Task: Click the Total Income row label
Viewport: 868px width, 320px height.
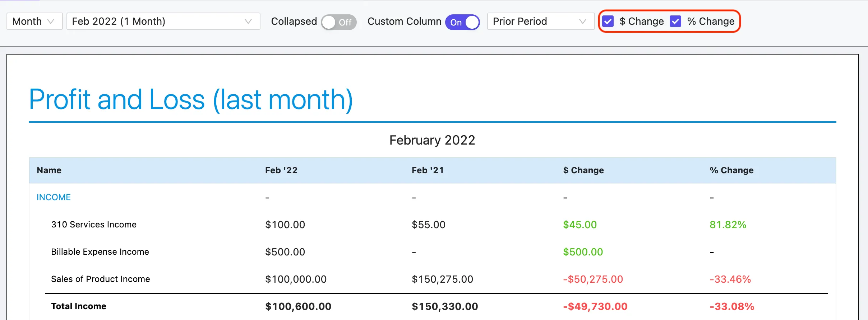Action: point(79,306)
